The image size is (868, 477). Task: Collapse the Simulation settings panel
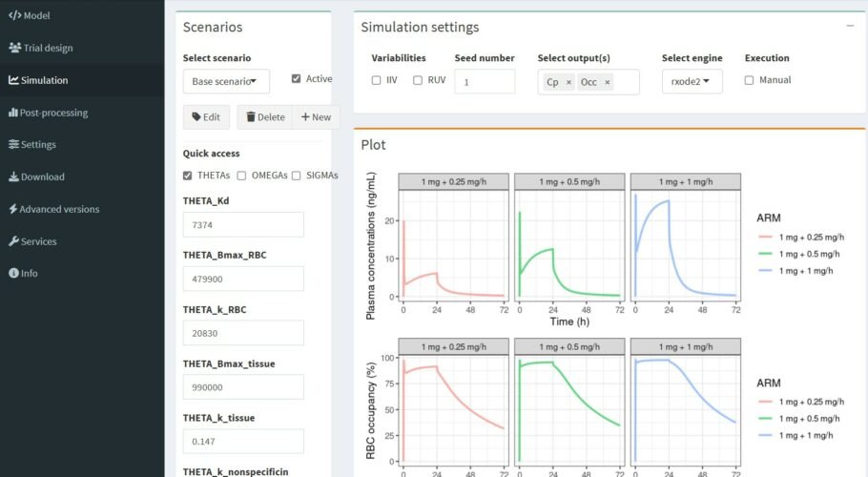849,26
